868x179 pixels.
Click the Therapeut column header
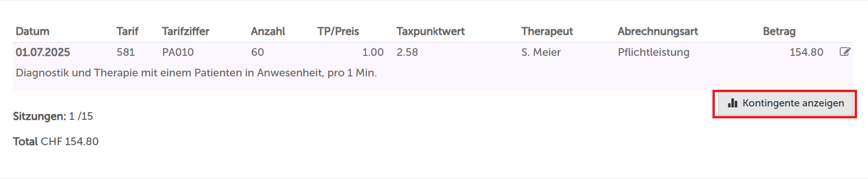point(547,32)
